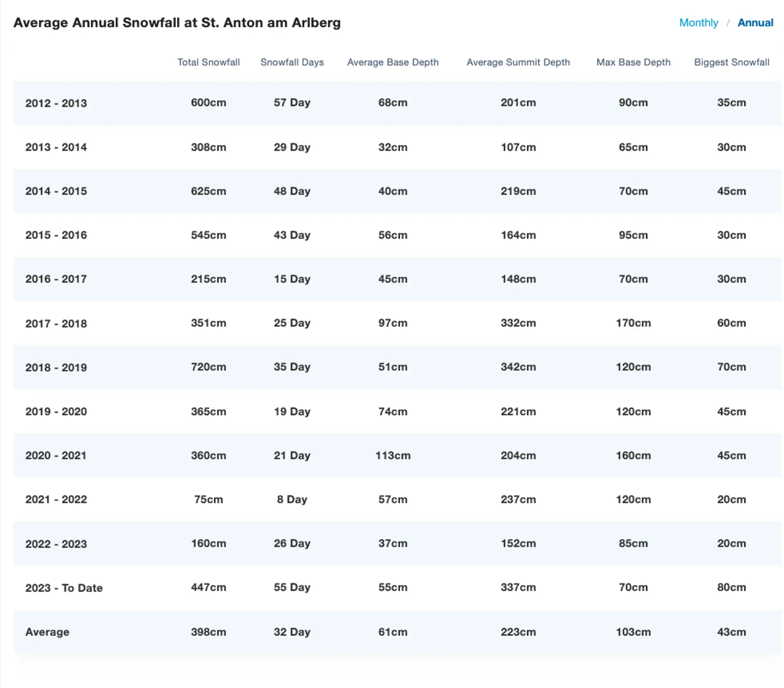Select the 2016 - 2017 row label
This screenshot has height=688, width=784.
point(56,279)
